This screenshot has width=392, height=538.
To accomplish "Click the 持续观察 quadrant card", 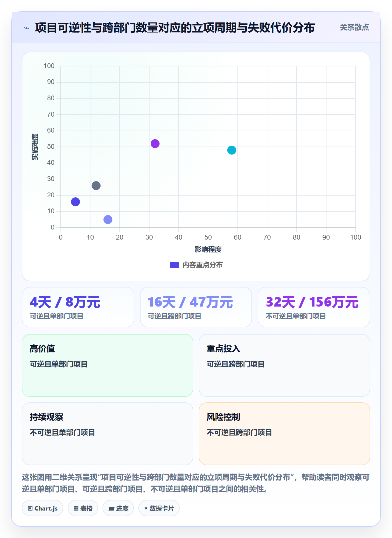I will coord(108,434).
